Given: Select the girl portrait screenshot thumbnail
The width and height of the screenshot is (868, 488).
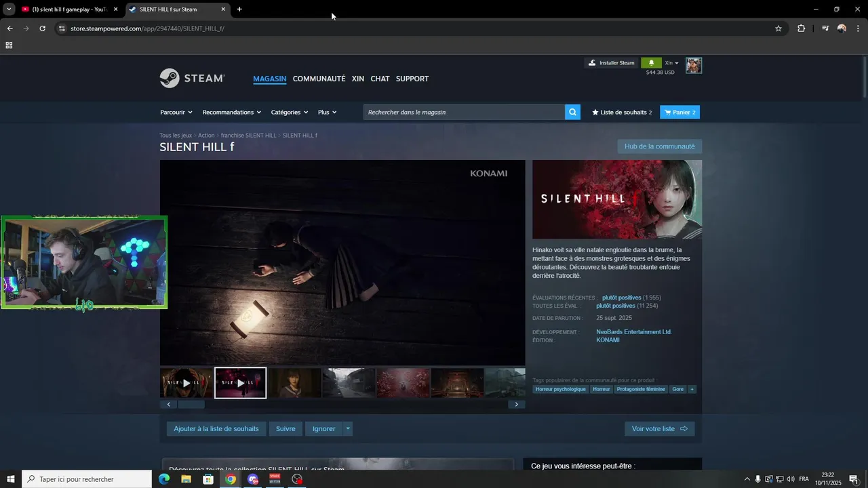Looking at the screenshot, I should pyautogui.click(x=295, y=383).
